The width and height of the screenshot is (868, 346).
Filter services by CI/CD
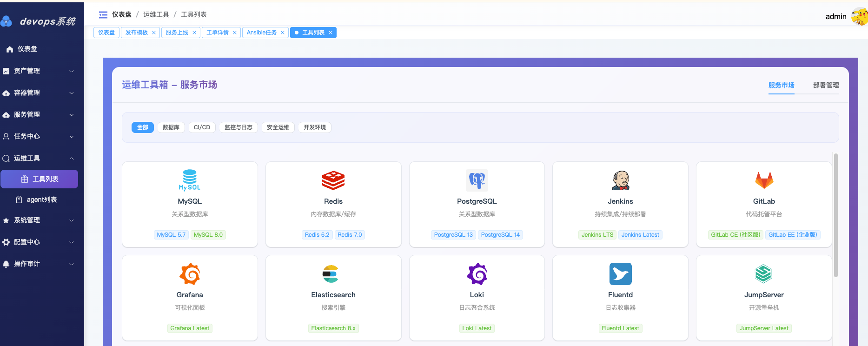pos(202,127)
